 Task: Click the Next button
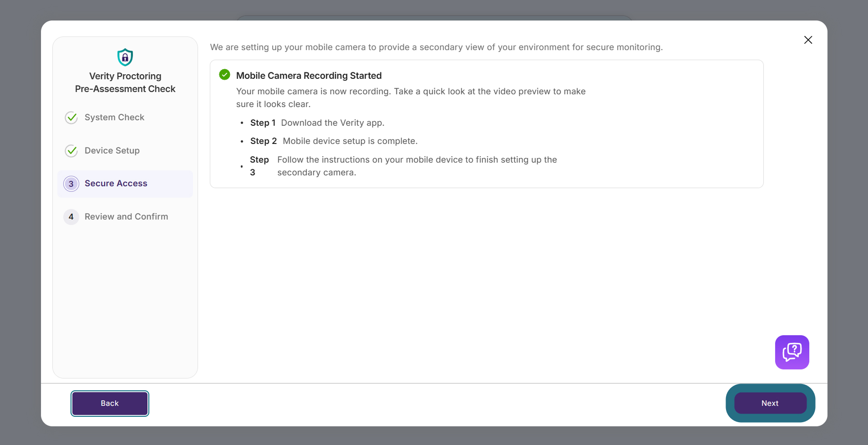(x=770, y=403)
